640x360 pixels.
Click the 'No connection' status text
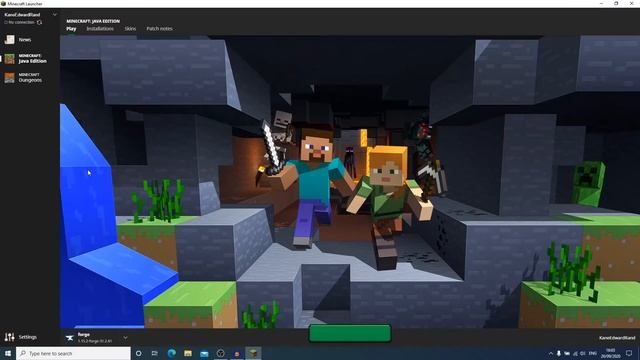(x=20, y=22)
